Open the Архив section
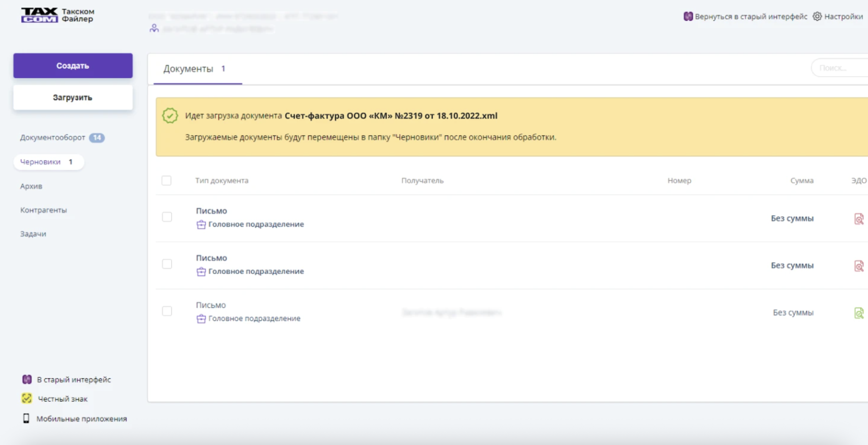This screenshot has width=868, height=445. pos(31,186)
